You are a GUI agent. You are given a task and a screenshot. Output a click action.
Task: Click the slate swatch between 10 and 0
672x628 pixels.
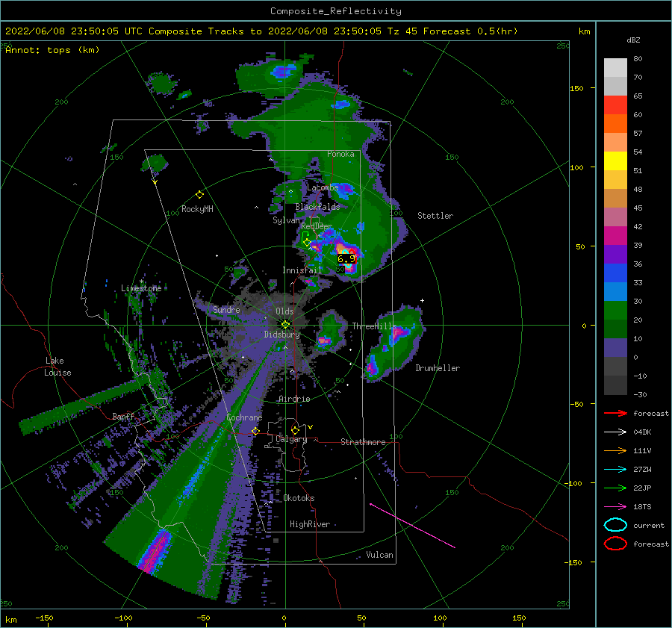615,348
